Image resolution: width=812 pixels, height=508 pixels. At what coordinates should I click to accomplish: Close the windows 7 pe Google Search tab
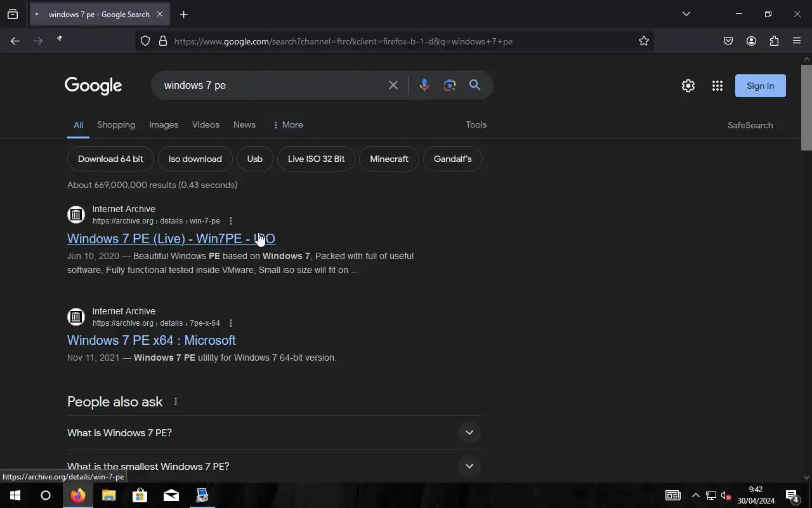click(x=160, y=14)
